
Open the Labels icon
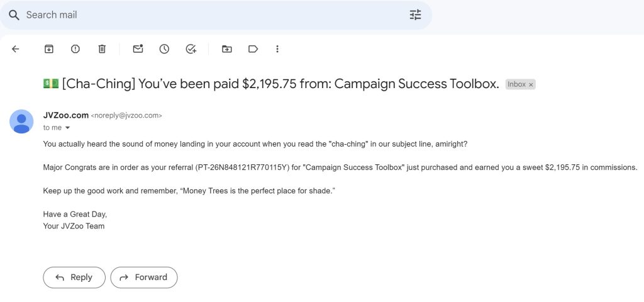[253, 49]
